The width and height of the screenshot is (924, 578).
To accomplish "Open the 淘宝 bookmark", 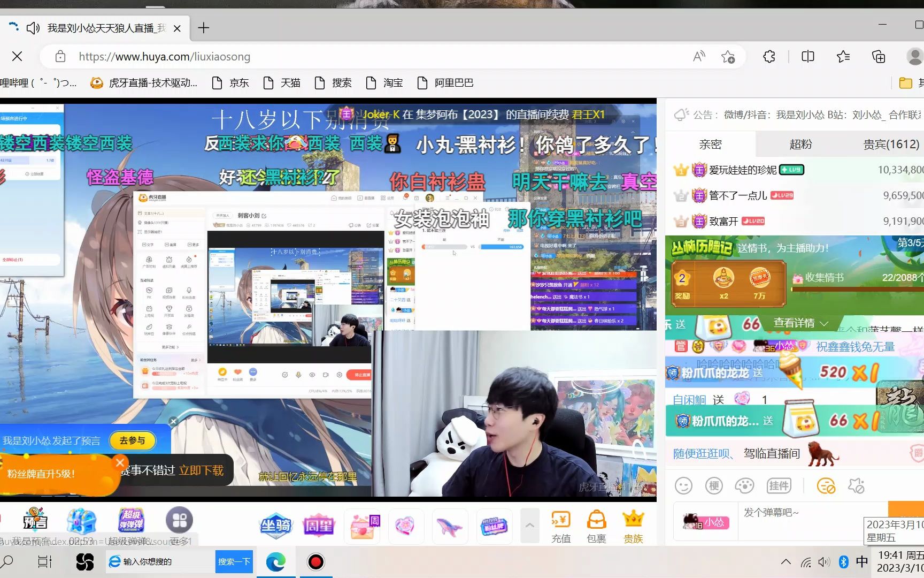I will 384,83.
